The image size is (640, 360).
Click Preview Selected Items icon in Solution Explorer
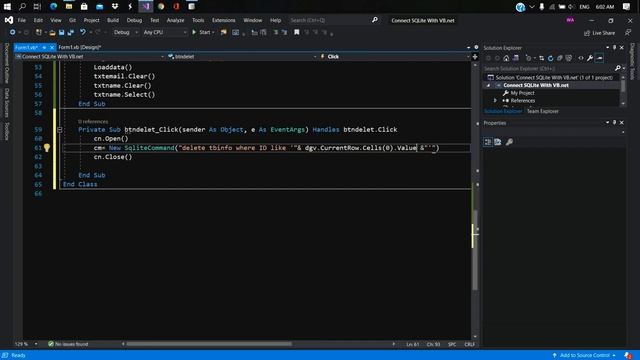click(x=600, y=58)
